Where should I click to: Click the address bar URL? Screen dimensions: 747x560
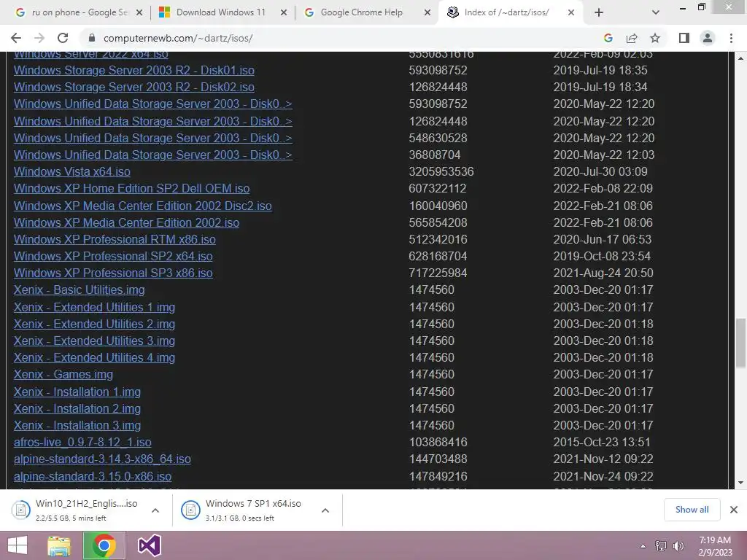coord(178,38)
